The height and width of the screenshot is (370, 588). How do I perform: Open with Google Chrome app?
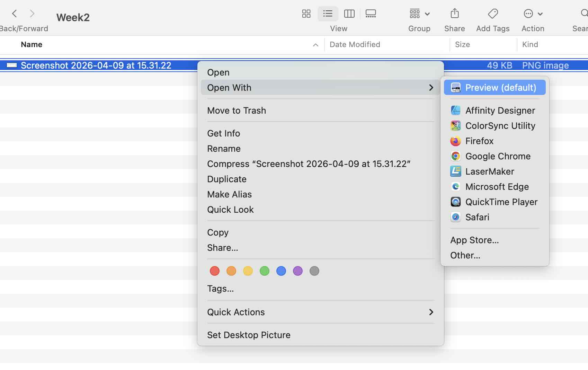498,156
